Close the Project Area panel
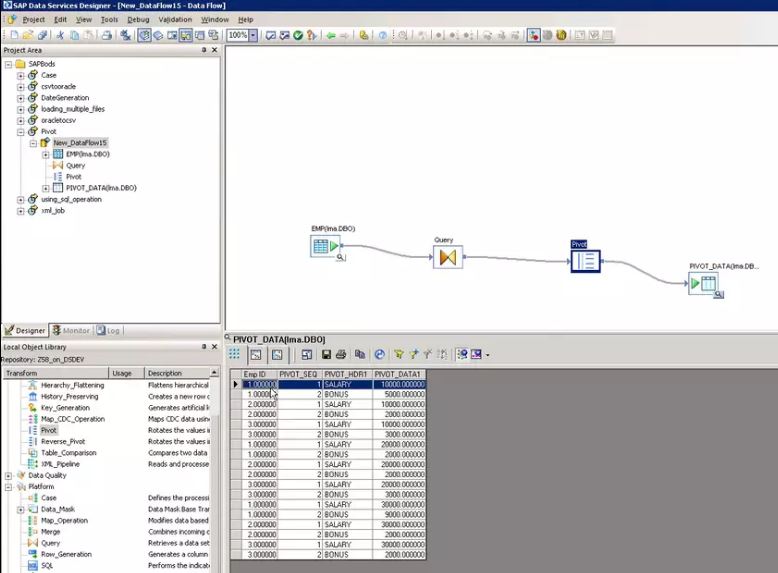778x573 pixels. click(x=214, y=50)
